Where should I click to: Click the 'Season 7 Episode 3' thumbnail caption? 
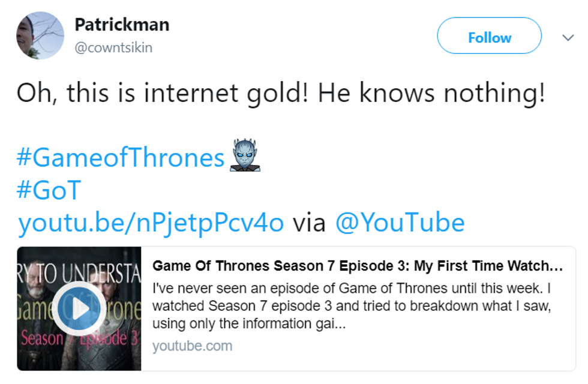[x=79, y=339]
